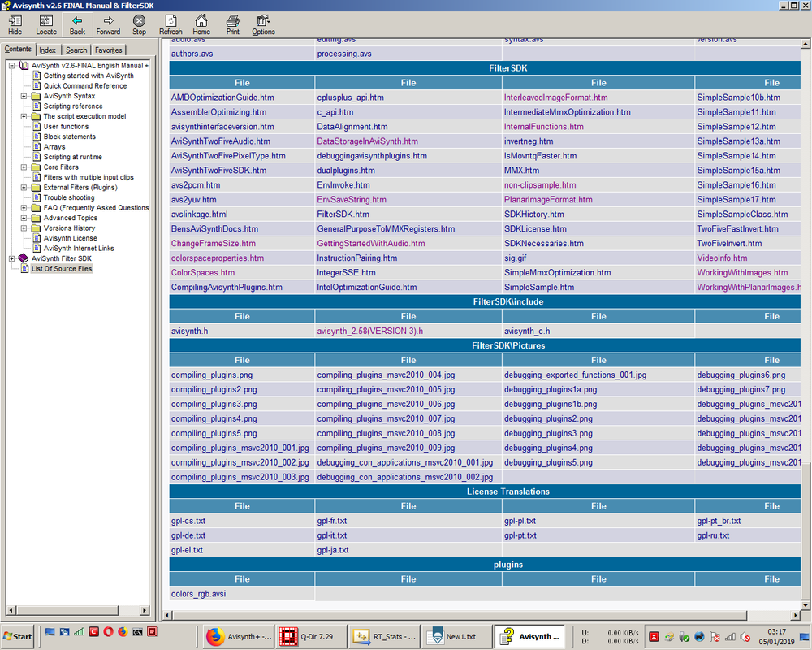Refresh the help page
This screenshot has height=650, width=812.
pos(171,24)
